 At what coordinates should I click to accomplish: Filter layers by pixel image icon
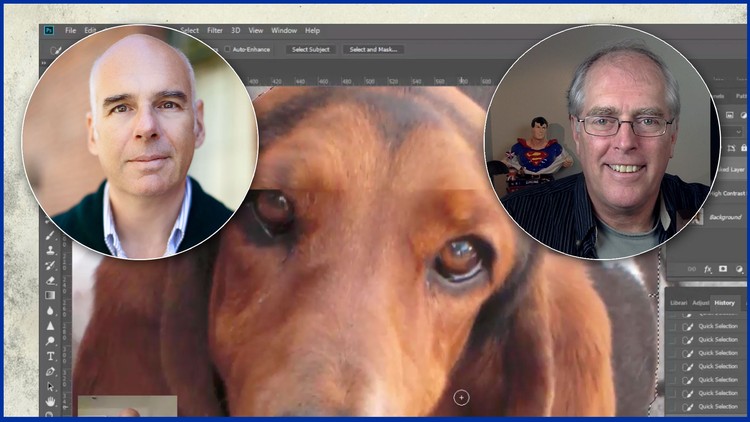[x=729, y=115]
